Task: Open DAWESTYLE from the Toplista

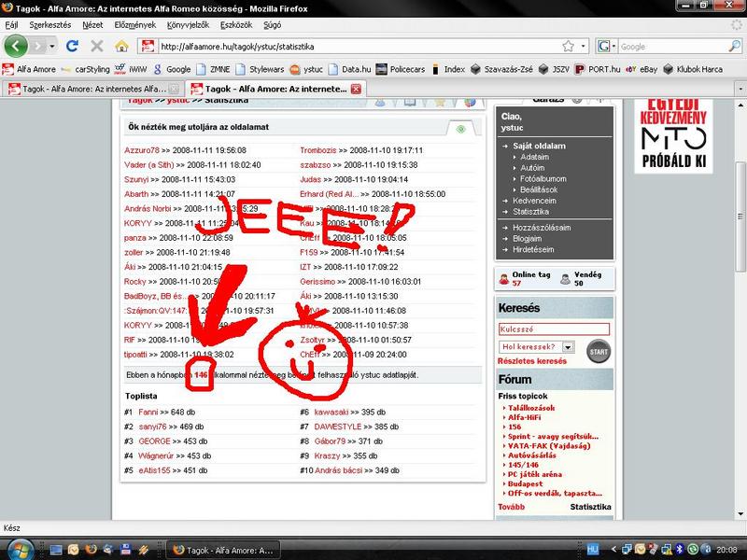Action: click(338, 427)
